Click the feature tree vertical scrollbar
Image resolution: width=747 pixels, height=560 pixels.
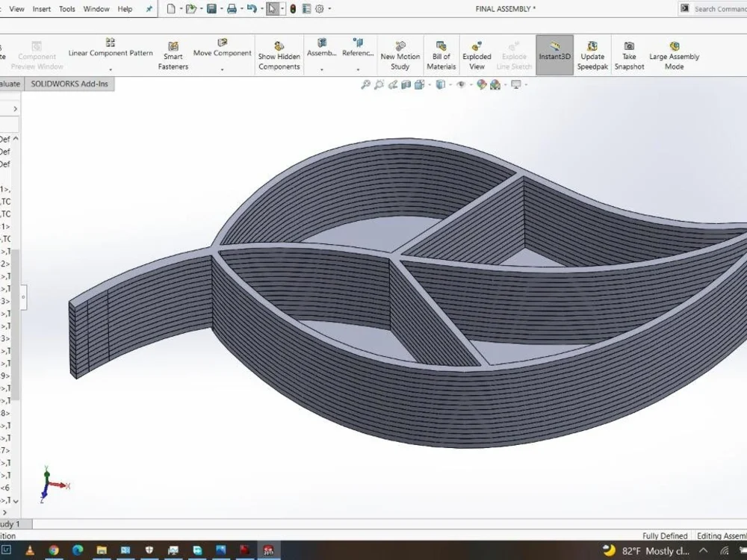(x=16, y=324)
